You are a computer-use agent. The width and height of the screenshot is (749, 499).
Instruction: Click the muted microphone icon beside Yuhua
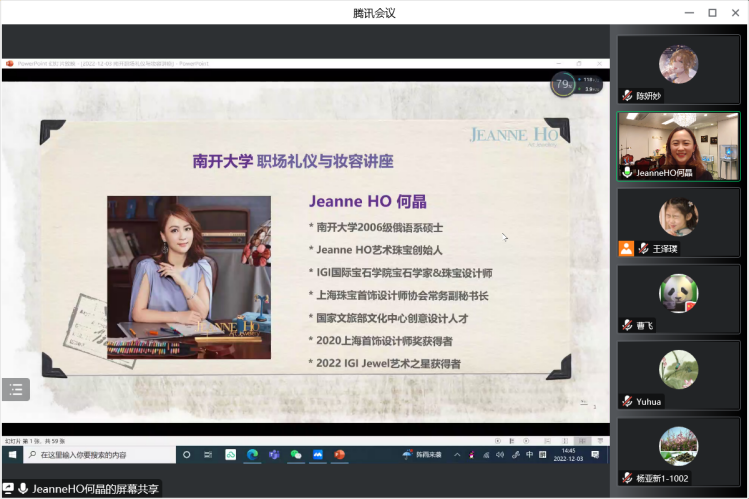point(627,401)
